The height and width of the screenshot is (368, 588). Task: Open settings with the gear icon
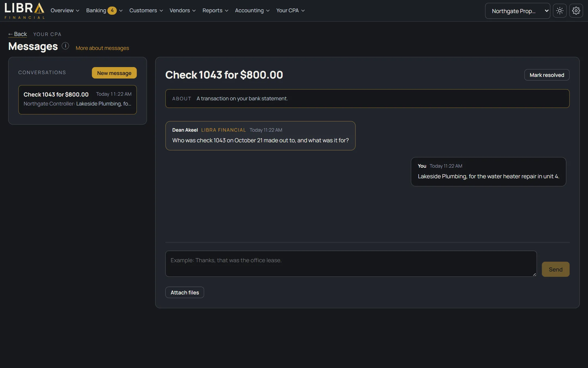(x=576, y=11)
